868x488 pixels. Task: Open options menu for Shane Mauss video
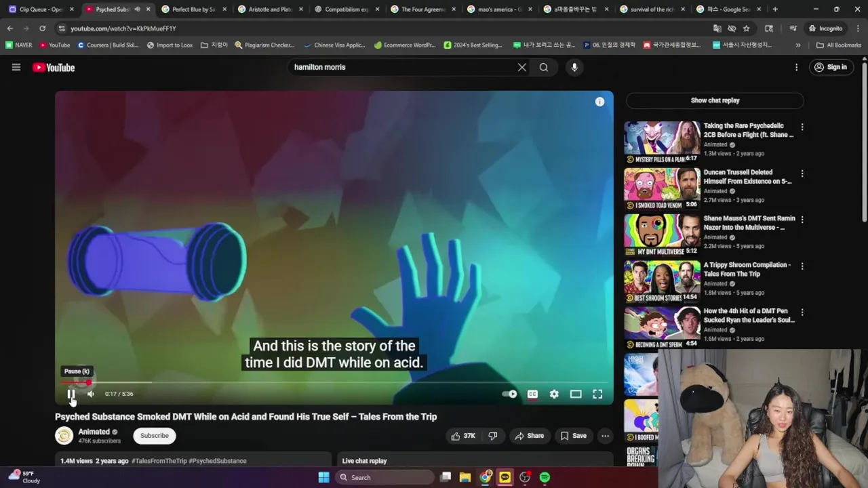coord(802,220)
